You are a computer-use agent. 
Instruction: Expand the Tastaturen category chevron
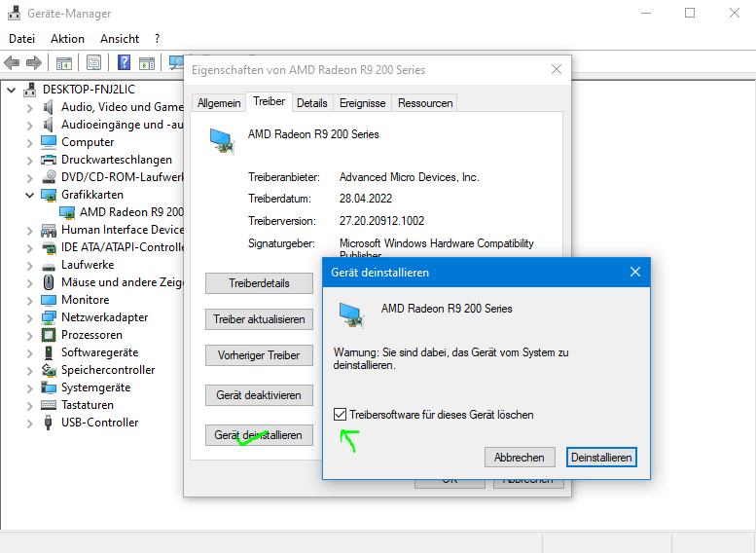click(x=29, y=406)
